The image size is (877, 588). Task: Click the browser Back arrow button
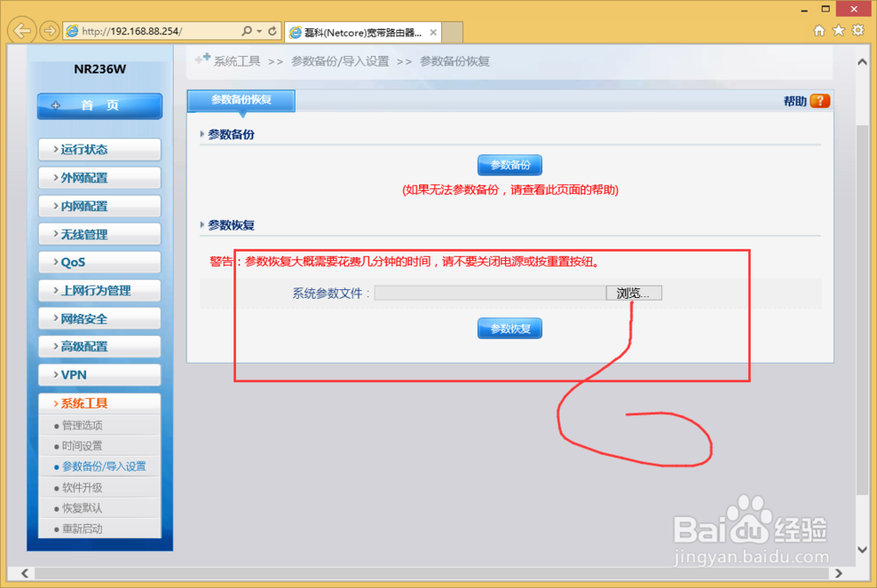click(22, 31)
